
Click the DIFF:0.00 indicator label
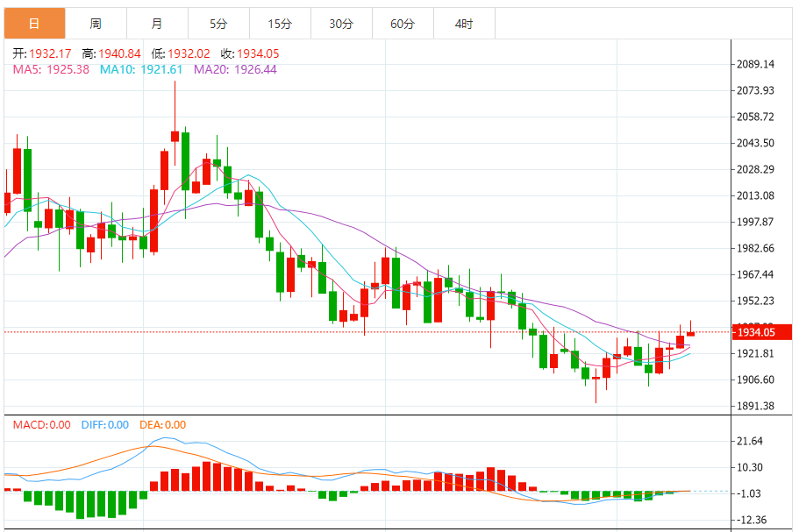[105, 424]
